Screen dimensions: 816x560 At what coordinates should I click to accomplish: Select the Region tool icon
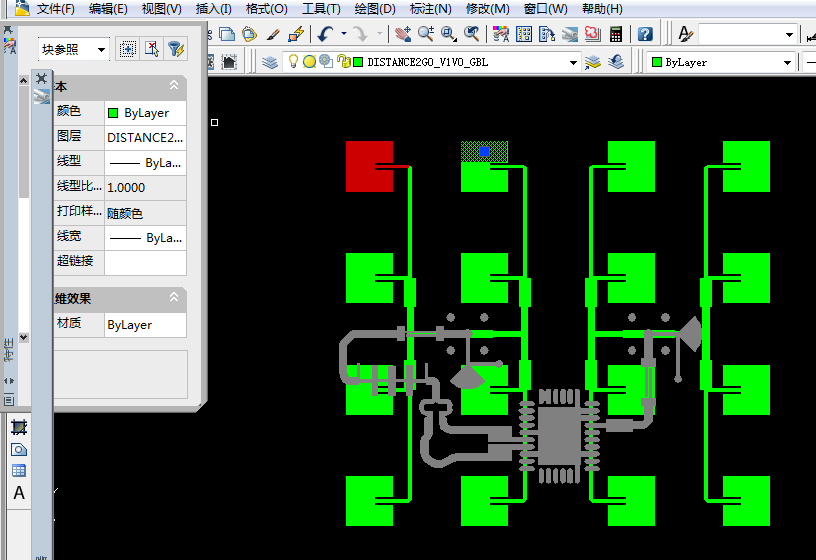click(x=19, y=449)
